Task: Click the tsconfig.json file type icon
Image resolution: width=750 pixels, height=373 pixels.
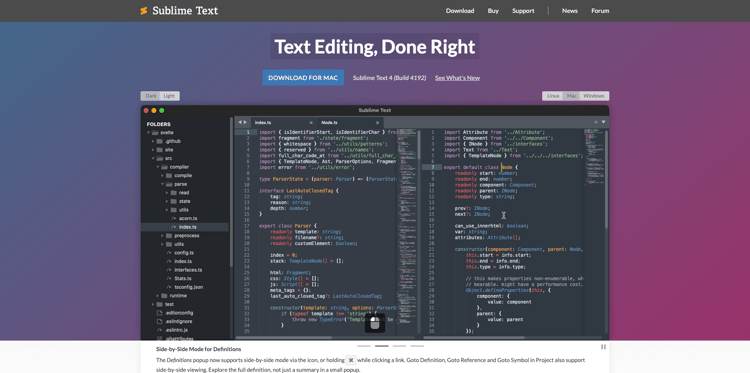Action: click(x=169, y=287)
